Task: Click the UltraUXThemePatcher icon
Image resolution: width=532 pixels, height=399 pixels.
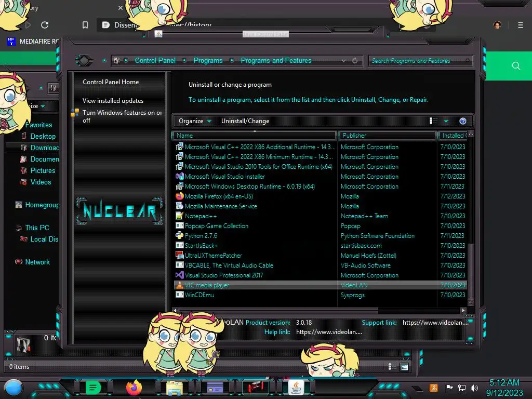Action: pyautogui.click(x=179, y=256)
